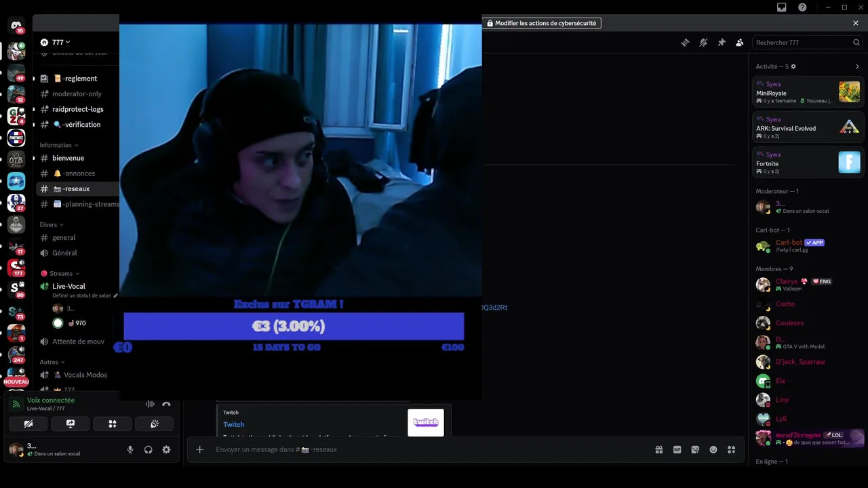Collapse the Streams category

[60, 273]
